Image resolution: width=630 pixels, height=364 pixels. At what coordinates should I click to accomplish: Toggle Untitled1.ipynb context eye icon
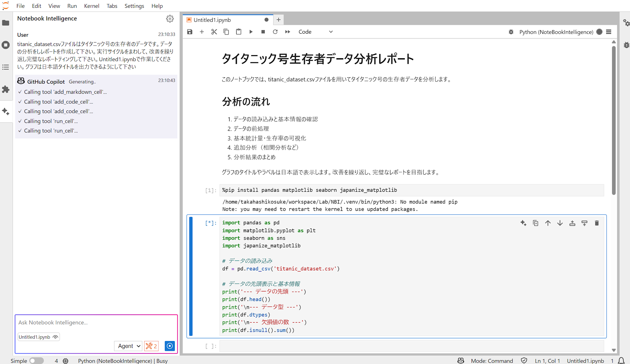[x=55, y=337]
